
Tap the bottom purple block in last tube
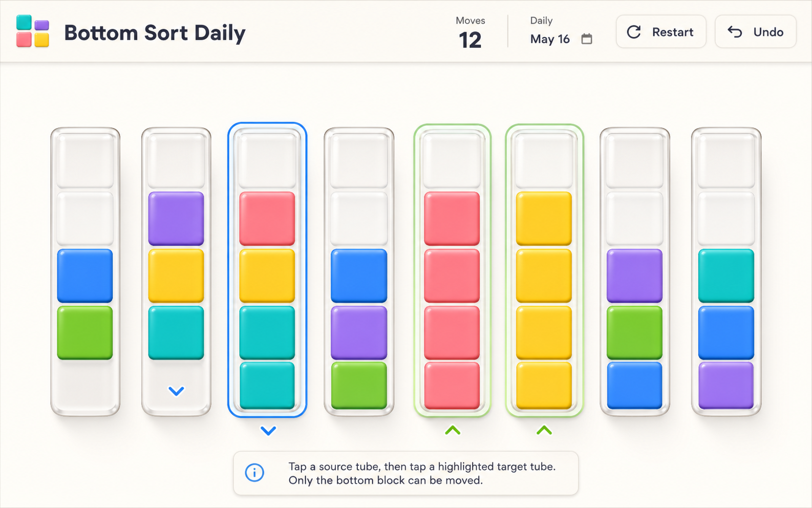click(726, 385)
